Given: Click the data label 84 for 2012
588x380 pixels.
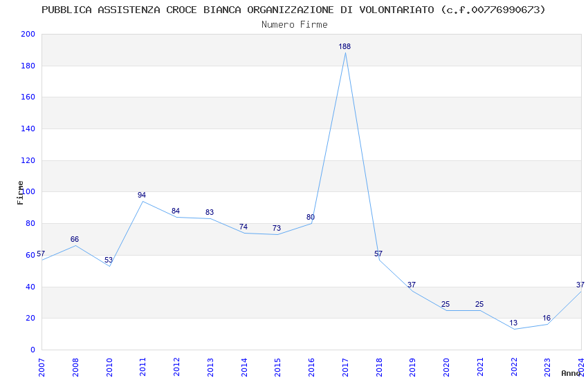Looking at the screenshot, I should point(176,211).
